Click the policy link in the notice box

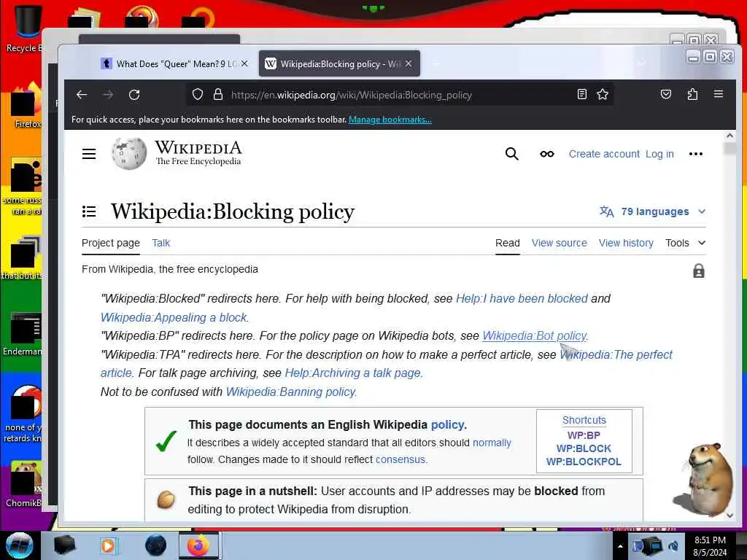pos(447,424)
